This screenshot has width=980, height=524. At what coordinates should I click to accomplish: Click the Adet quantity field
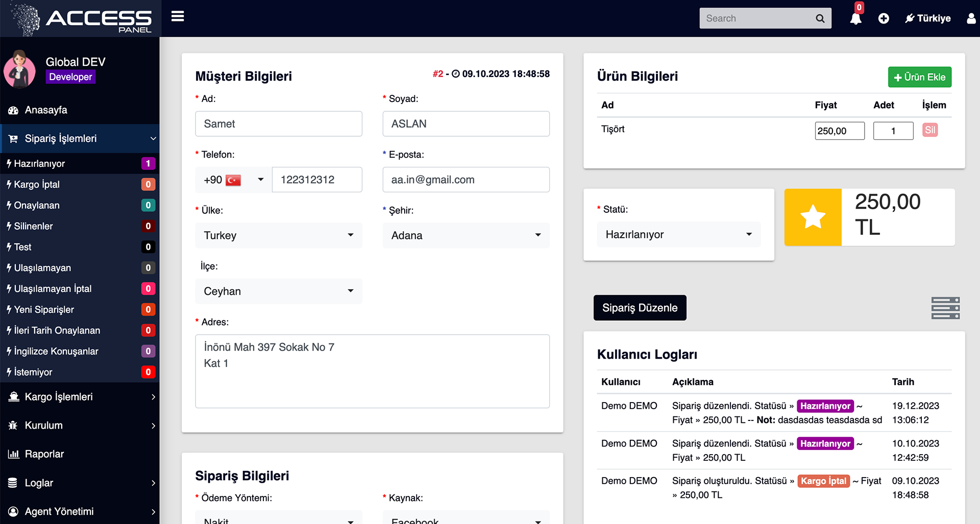click(x=893, y=131)
